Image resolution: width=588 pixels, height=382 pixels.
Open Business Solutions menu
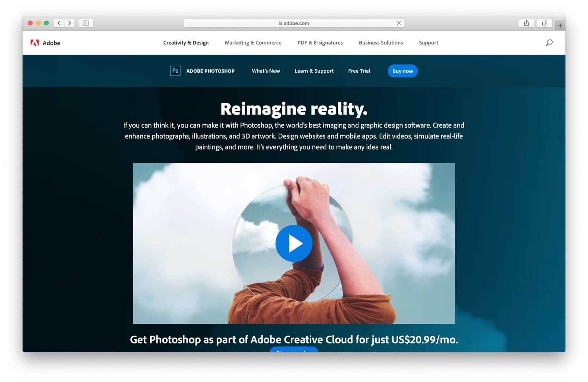point(381,43)
